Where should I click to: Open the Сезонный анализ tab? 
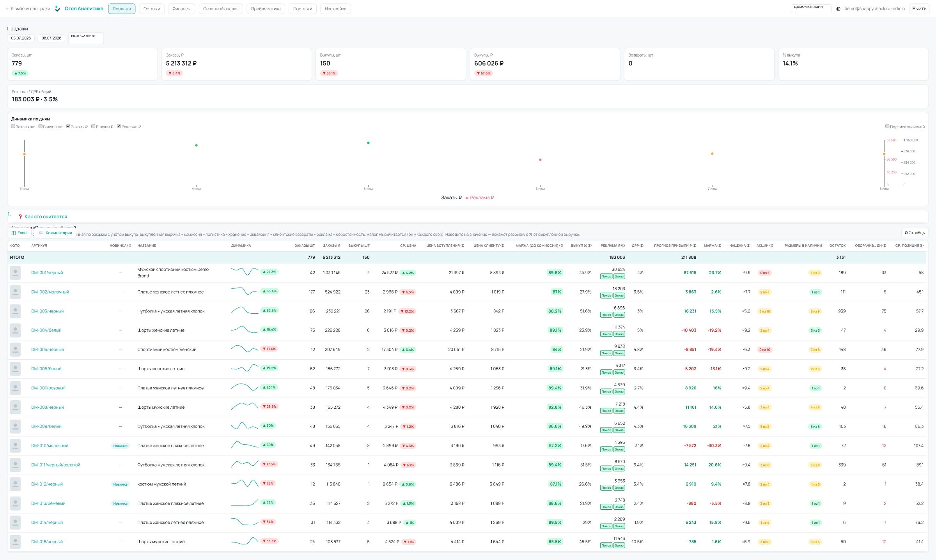221,9
